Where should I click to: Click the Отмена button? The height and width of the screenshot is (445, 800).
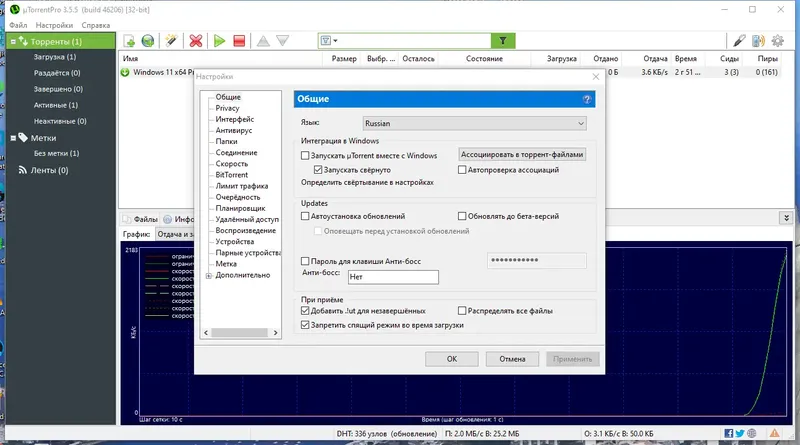512,359
